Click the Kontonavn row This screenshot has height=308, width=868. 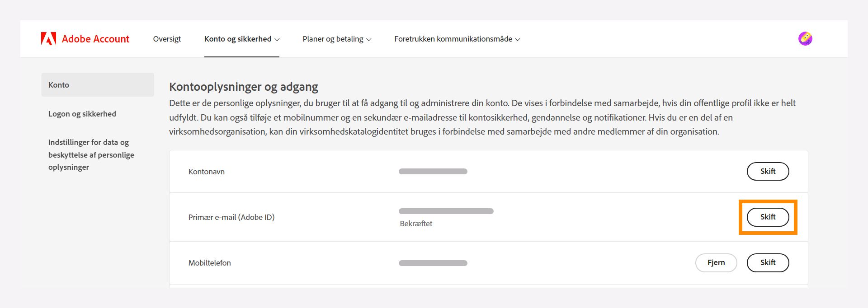207,172
